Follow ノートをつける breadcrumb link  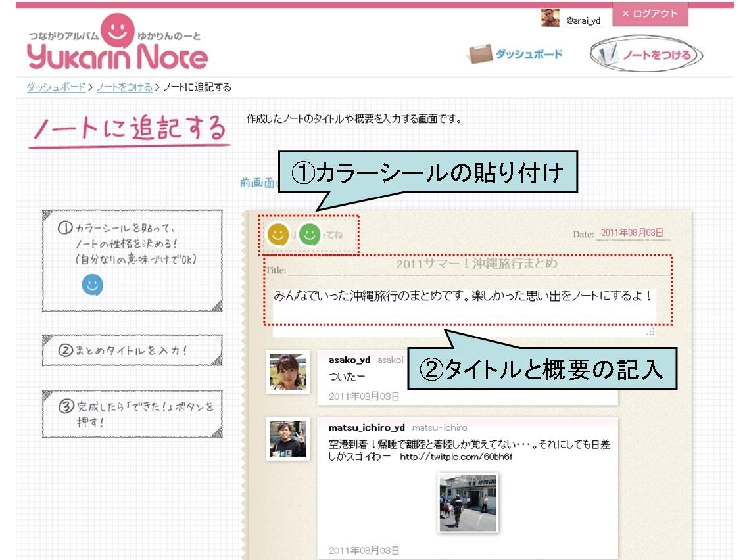point(124,87)
